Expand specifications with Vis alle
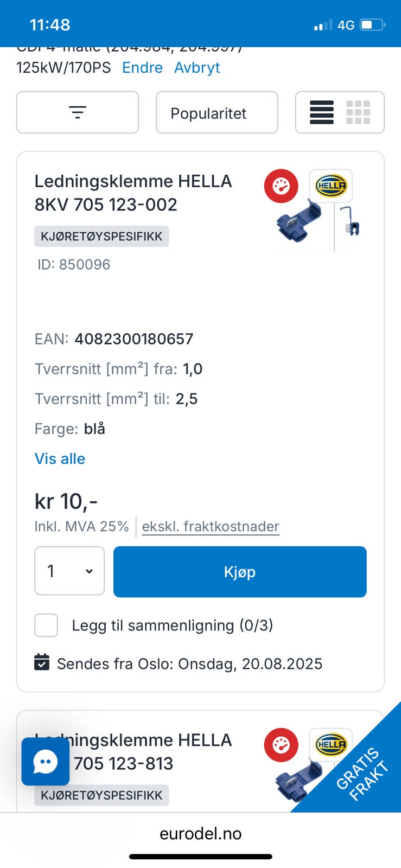Image resolution: width=401 pixels, height=868 pixels. (60, 459)
